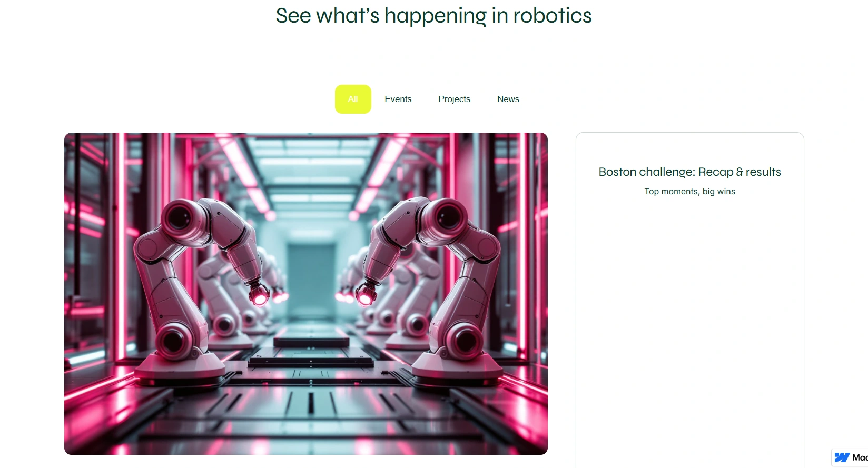Screen dimensions: 868x468
Task: Open the Made in Webflow badge text
Action: pyautogui.click(x=860, y=457)
